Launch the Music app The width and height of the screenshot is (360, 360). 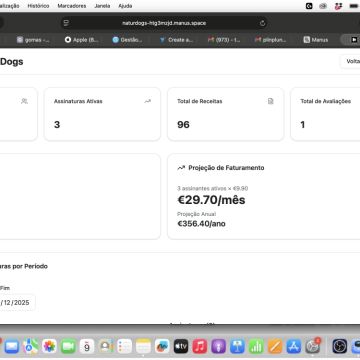pyautogui.click(x=200, y=346)
